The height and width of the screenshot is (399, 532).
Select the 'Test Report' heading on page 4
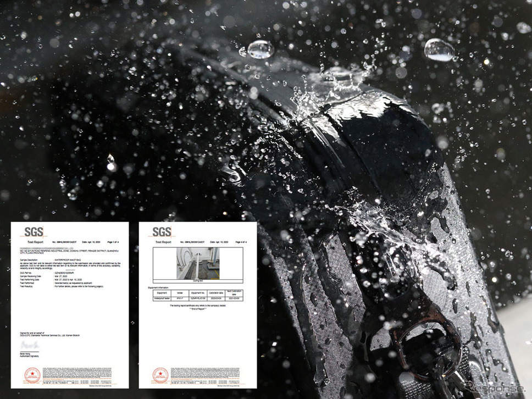pyautogui.click(x=163, y=242)
